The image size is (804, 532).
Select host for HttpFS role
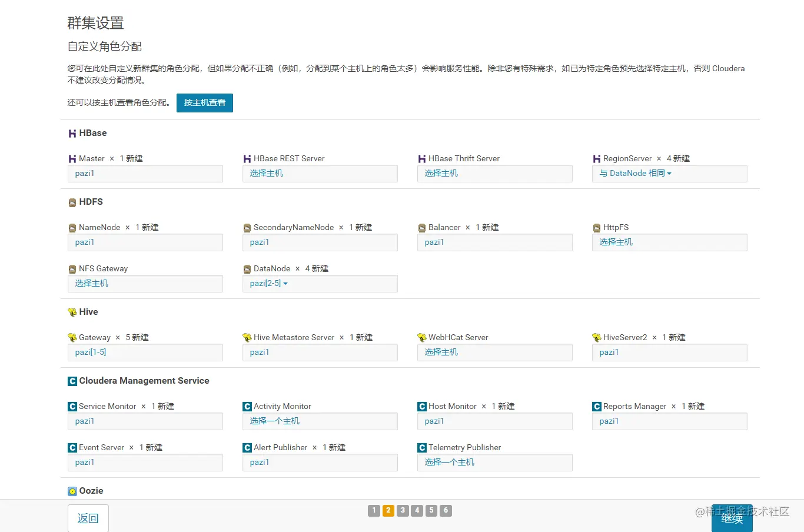pos(670,242)
